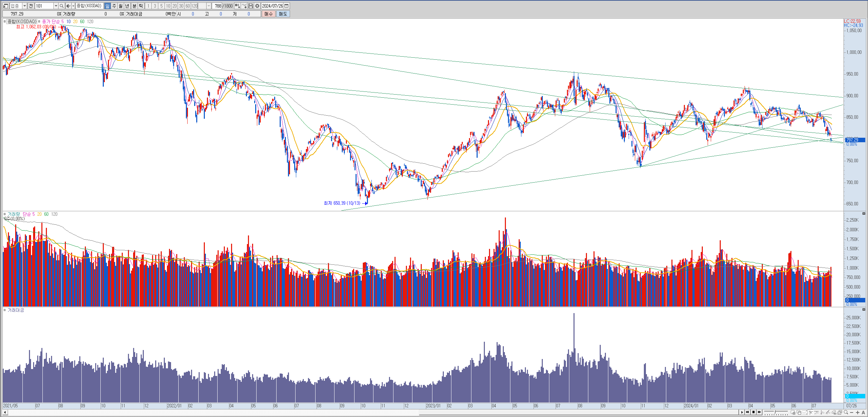The height and width of the screenshot is (417, 868).
Task: Select the 일 (daily) period toggle
Action: click(x=107, y=6)
